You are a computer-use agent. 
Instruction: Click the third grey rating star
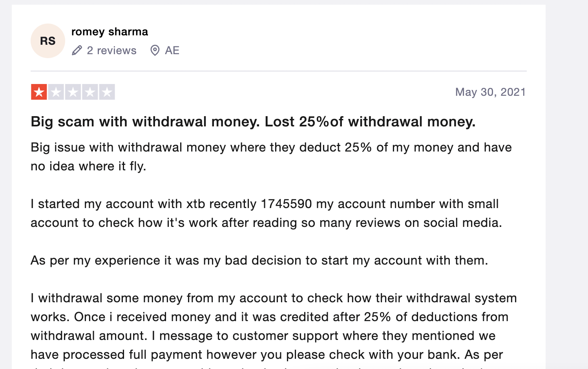73,92
